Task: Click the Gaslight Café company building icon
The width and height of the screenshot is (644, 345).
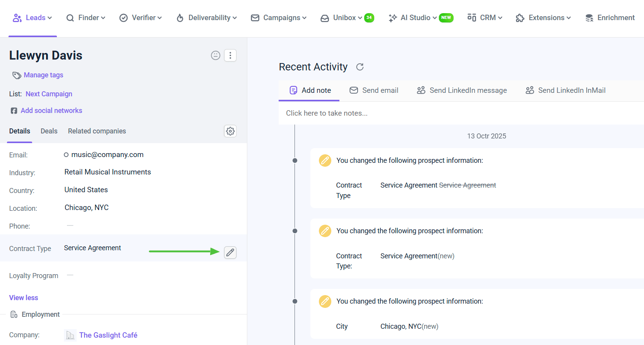Action: click(70, 335)
